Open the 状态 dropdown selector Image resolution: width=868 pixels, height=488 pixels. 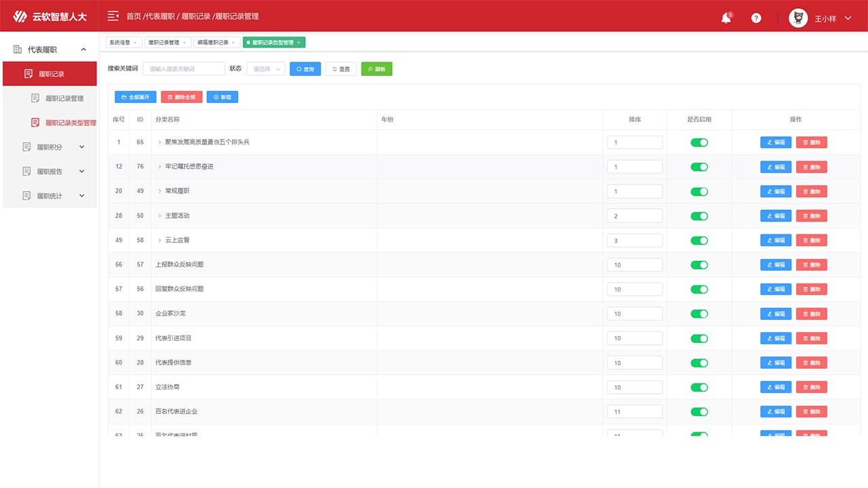click(x=265, y=69)
